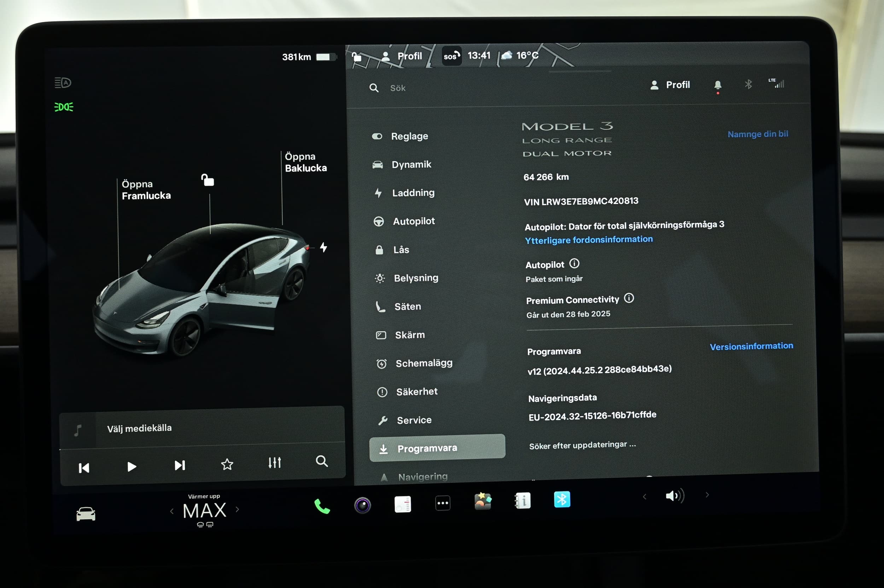Open all apps three-dots icon
The width and height of the screenshot is (884, 588).
[x=443, y=503]
